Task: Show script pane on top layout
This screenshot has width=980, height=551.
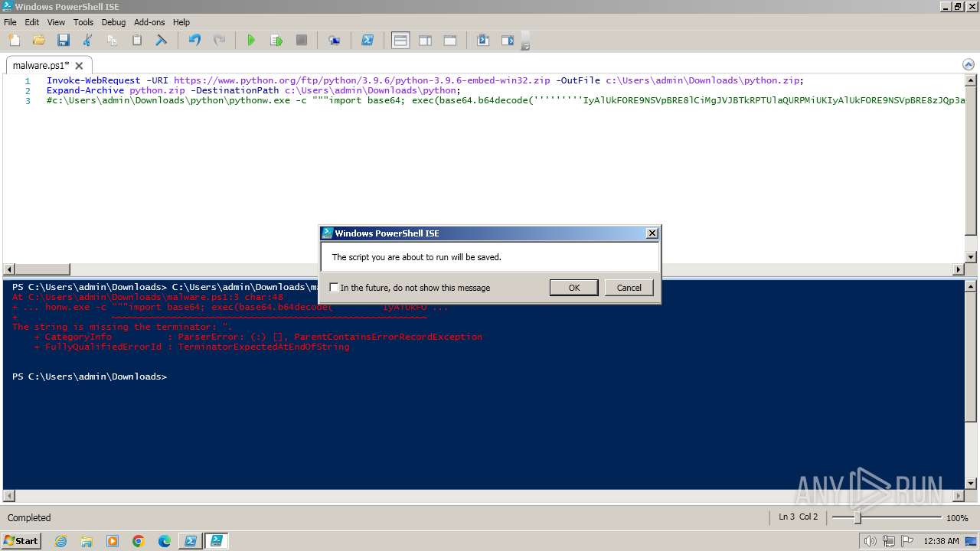Action: [x=400, y=41]
